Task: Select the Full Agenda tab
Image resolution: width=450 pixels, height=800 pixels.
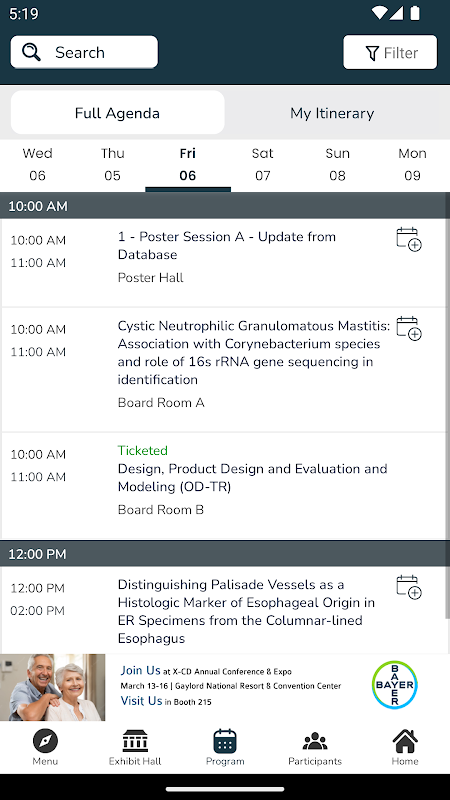Action: click(x=117, y=113)
